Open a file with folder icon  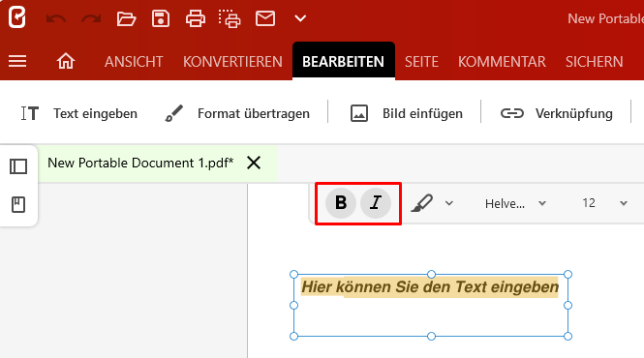click(126, 18)
